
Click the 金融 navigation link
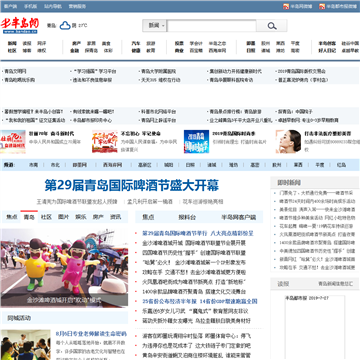75,51
